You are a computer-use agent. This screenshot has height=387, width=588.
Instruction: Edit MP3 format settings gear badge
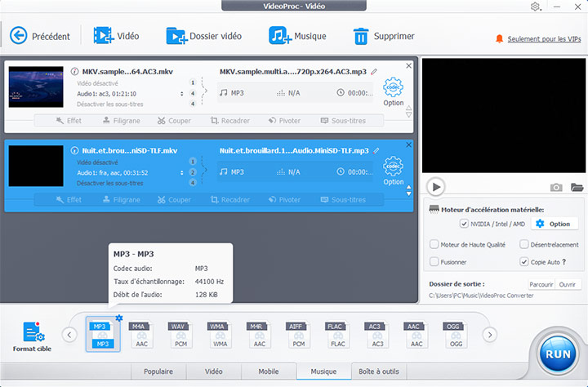[119, 318]
